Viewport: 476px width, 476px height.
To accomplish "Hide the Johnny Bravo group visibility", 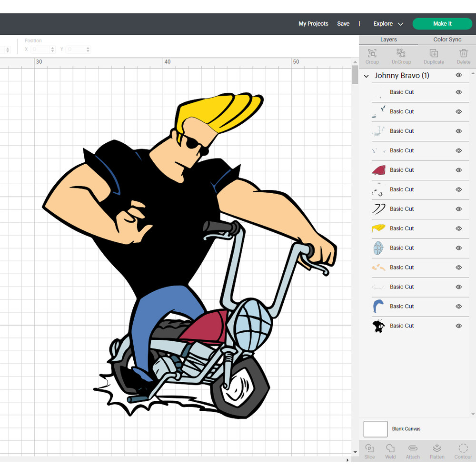I will tap(458, 75).
